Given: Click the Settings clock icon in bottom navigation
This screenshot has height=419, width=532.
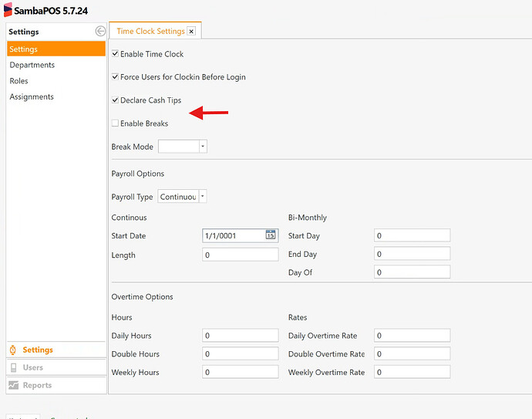Looking at the screenshot, I should (x=13, y=350).
